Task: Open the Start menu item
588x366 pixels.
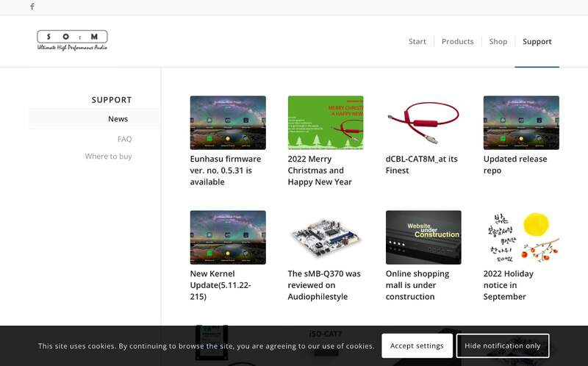Action: click(417, 42)
